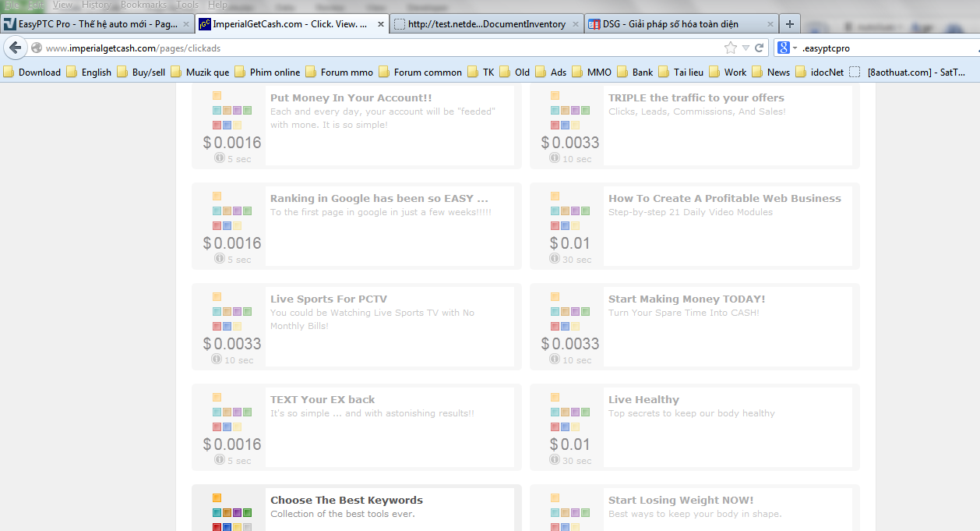Open 'How To Create A Profitable Web Business' ad

pyautogui.click(x=724, y=198)
